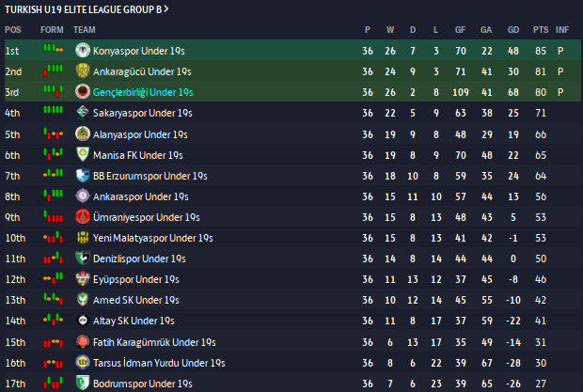The image size is (583, 392).
Task: Click the form indicator for Konyaspor Under 19s
Action: 53,51
